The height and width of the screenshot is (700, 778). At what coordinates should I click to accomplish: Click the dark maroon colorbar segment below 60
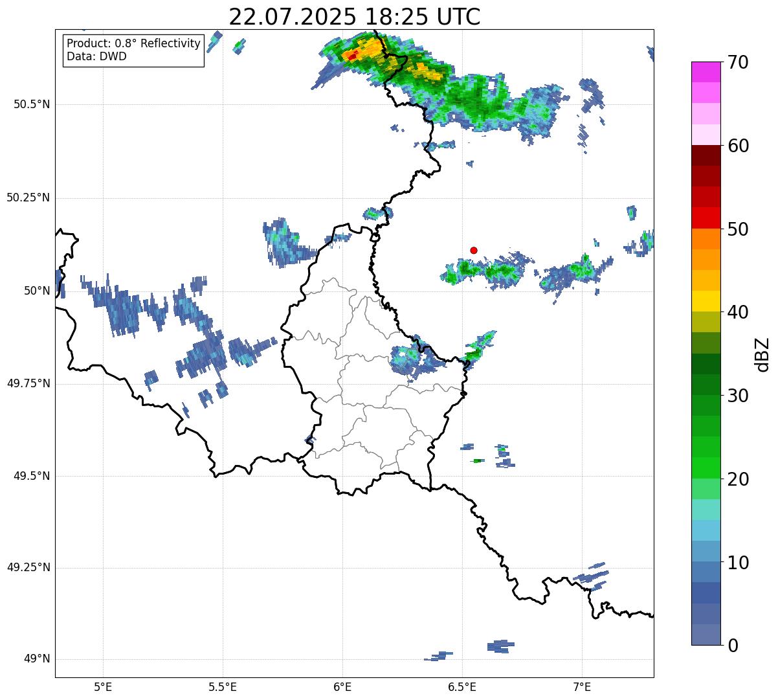point(706,155)
